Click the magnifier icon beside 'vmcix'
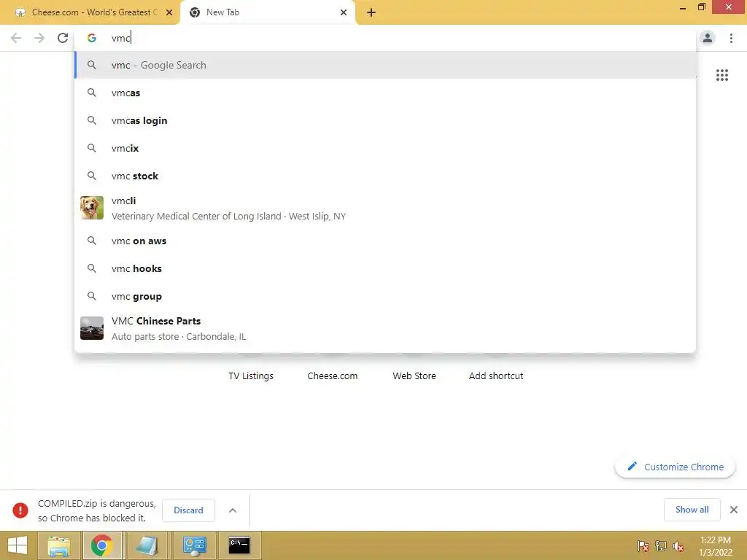The height and width of the screenshot is (560, 747). (92, 148)
